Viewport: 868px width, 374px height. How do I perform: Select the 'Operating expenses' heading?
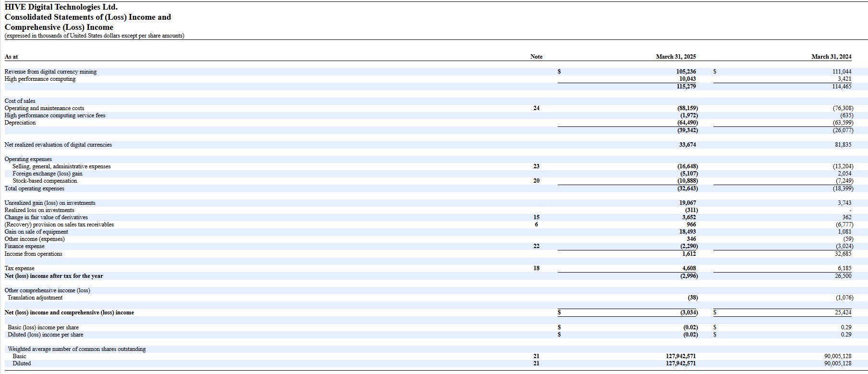click(28, 159)
